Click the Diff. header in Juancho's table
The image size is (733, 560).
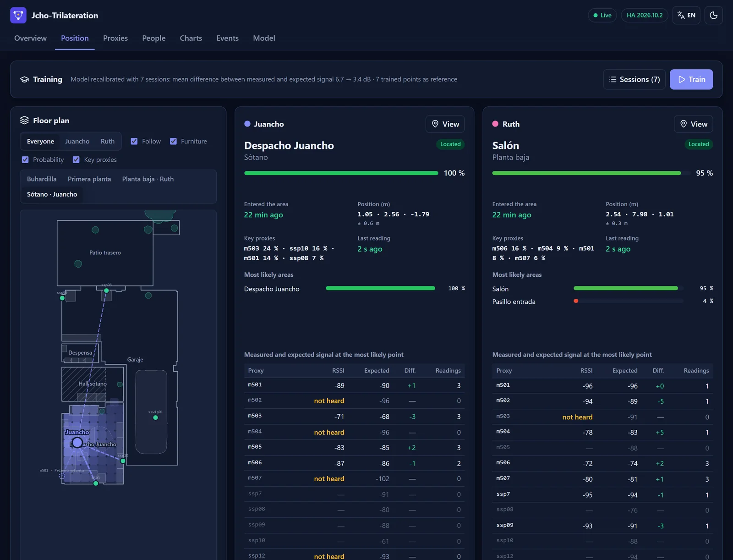tap(410, 371)
